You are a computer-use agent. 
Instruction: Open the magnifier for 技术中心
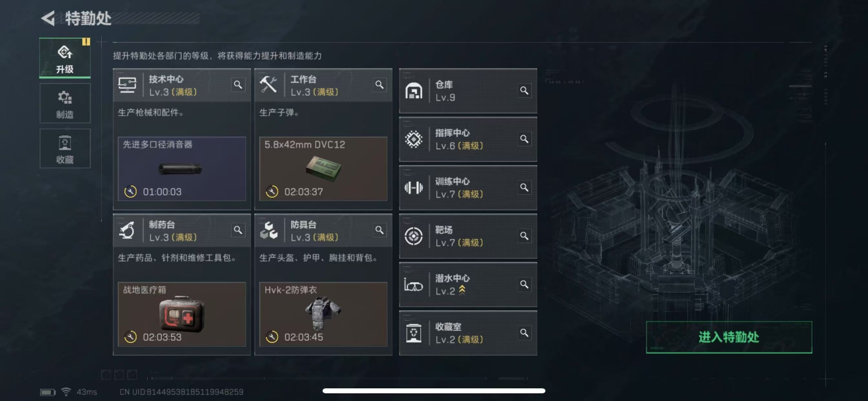pos(238,85)
